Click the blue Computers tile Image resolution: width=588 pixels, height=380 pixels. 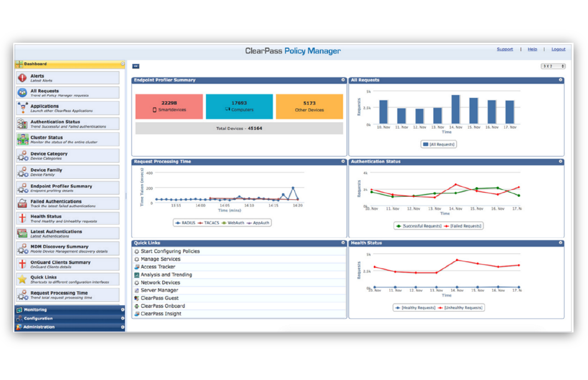coord(239,107)
